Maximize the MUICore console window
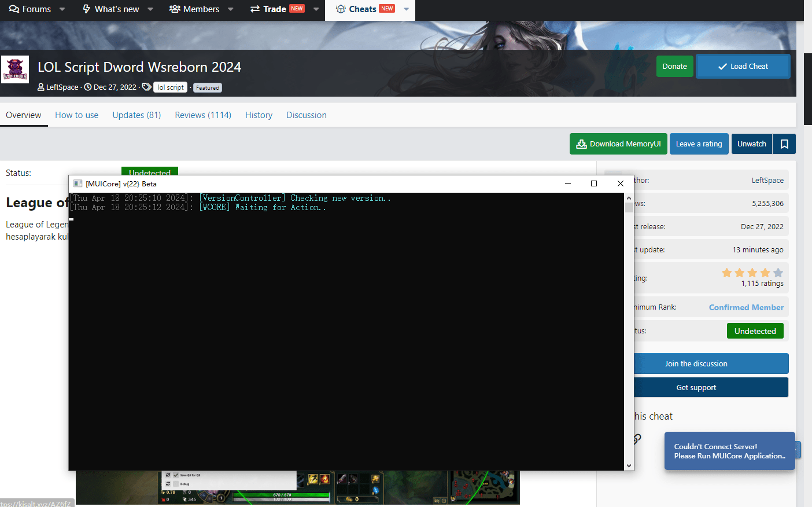This screenshot has height=507, width=812. tap(594, 183)
